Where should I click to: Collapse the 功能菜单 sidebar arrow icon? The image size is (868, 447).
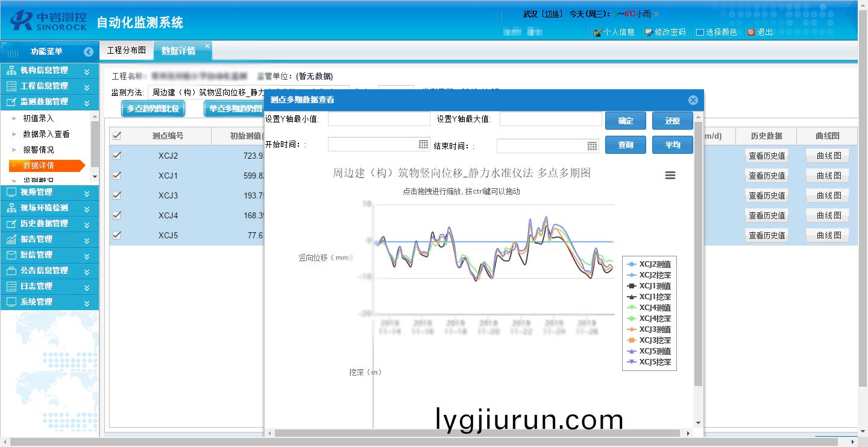(x=89, y=52)
